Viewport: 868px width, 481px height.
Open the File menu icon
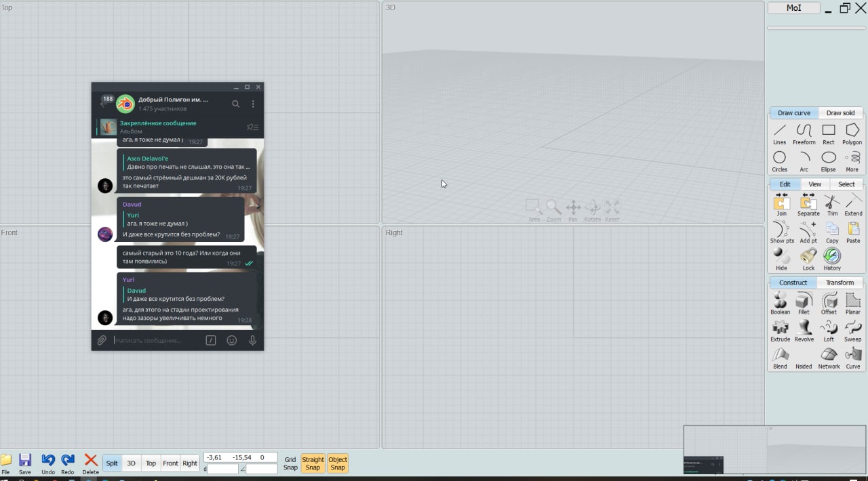5,464
